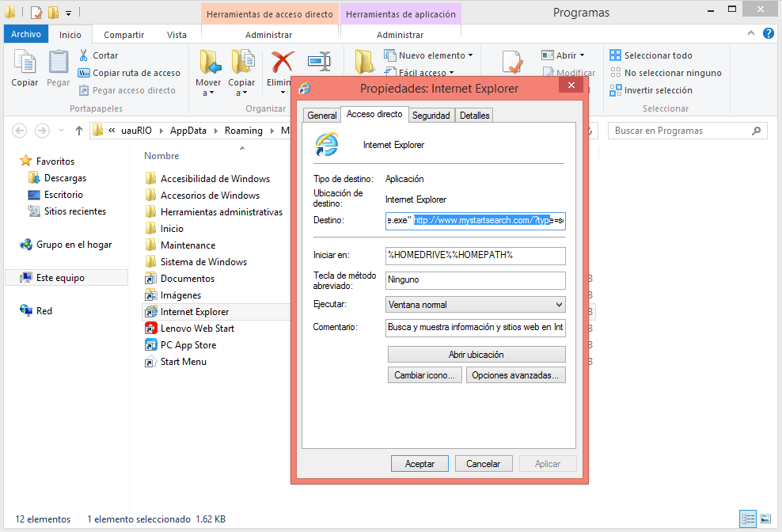Open the Vista ribbon tab

177,35
